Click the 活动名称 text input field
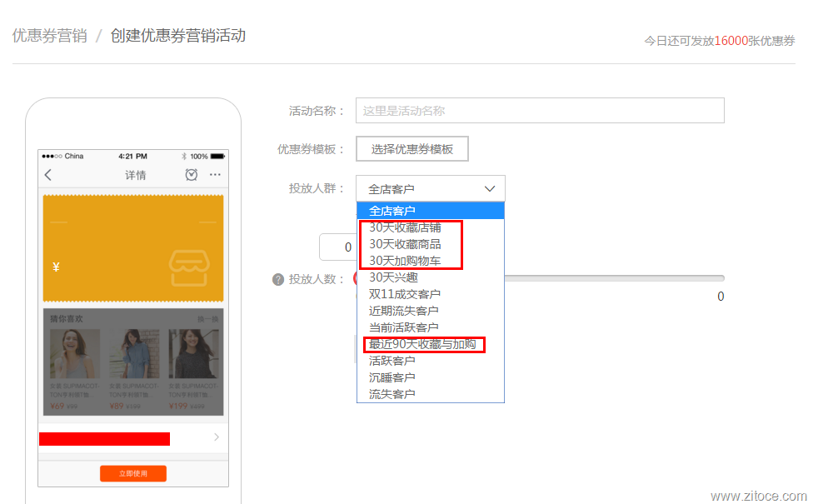Screen dimensions: 813x504 pyautogui.click(x=540, y=111)
